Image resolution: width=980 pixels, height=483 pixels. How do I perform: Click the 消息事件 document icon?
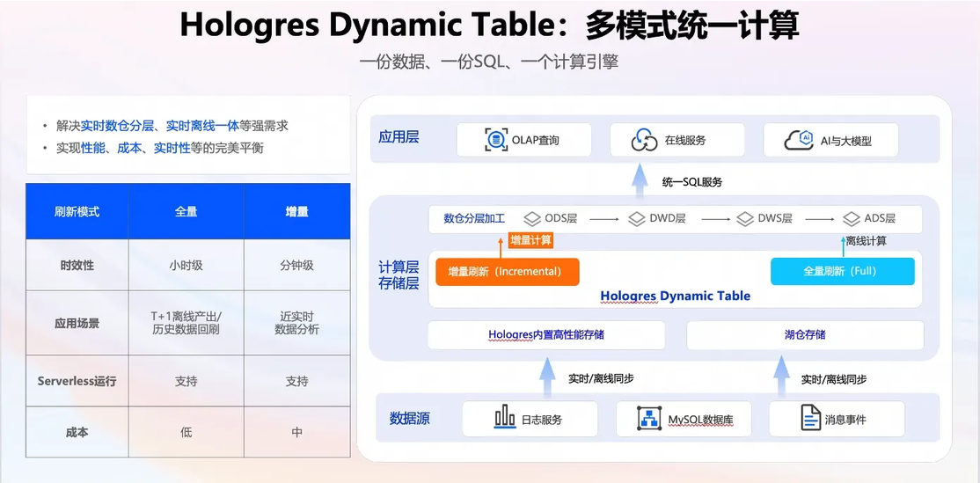point(810,418)
